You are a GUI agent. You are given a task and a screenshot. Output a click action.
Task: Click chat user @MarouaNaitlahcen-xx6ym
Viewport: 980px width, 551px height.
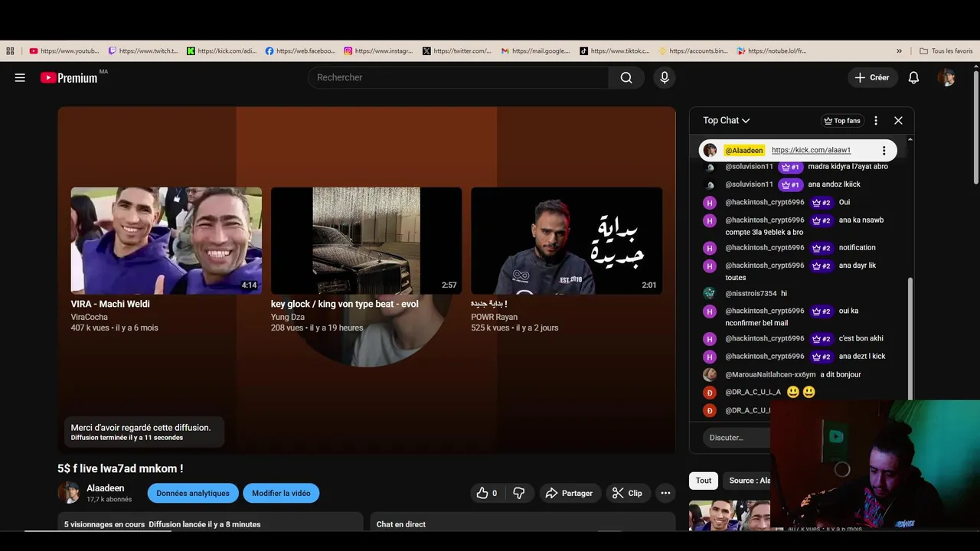[x=770, y=374]
